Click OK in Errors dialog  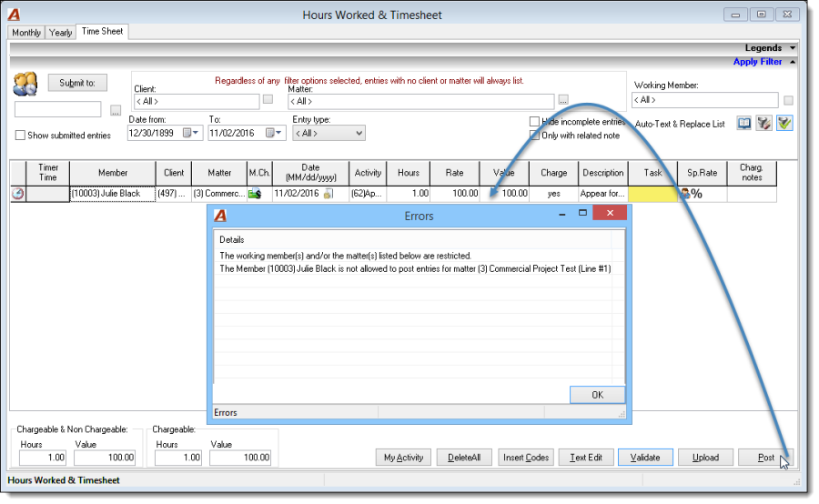598,395
